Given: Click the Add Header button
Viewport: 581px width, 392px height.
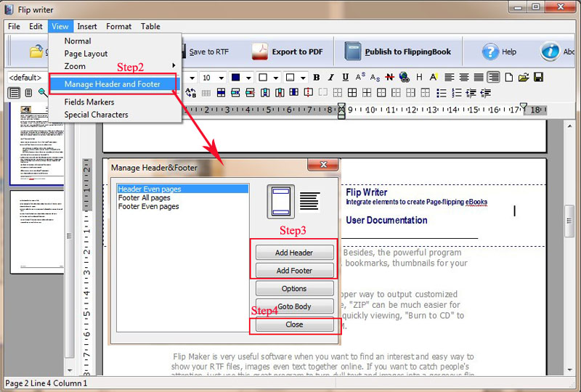Looking at the screenshot, I should click(x=294, y=253).
